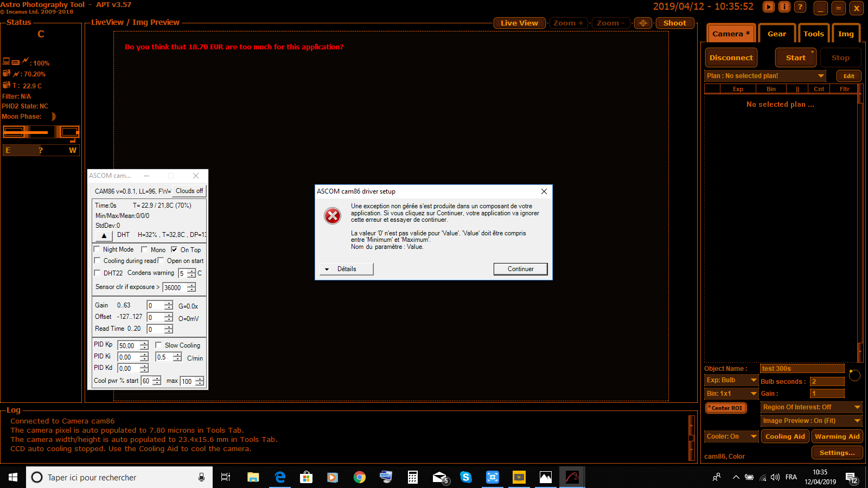Click the Astro Photography Tool taskbar icon
Image resolution: width=868 pixels, height=488 pixels.
(572, 477)
